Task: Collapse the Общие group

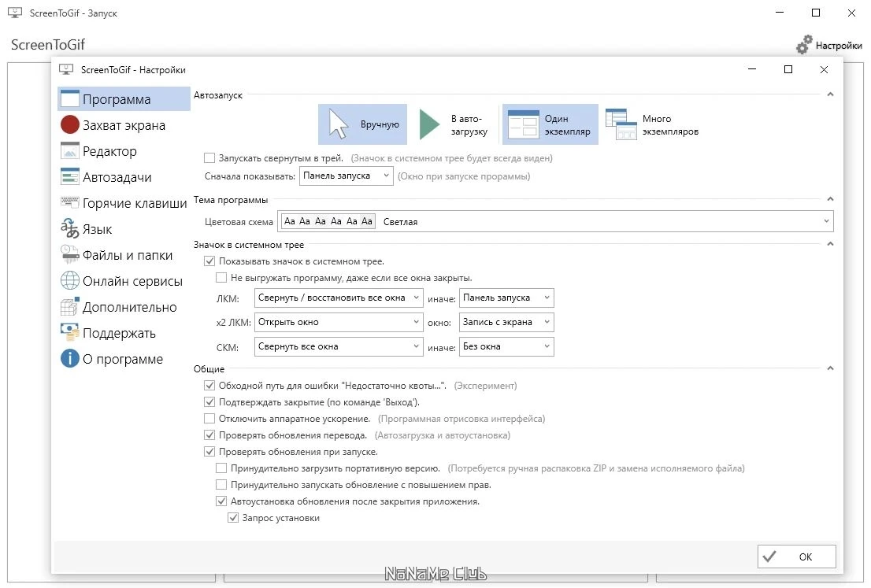Action: 830,368
